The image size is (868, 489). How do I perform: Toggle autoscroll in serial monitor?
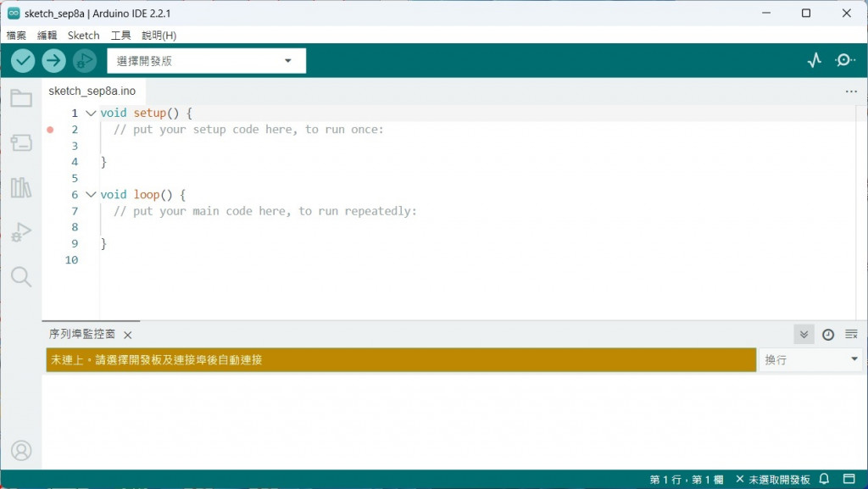[x=804, y=334]
